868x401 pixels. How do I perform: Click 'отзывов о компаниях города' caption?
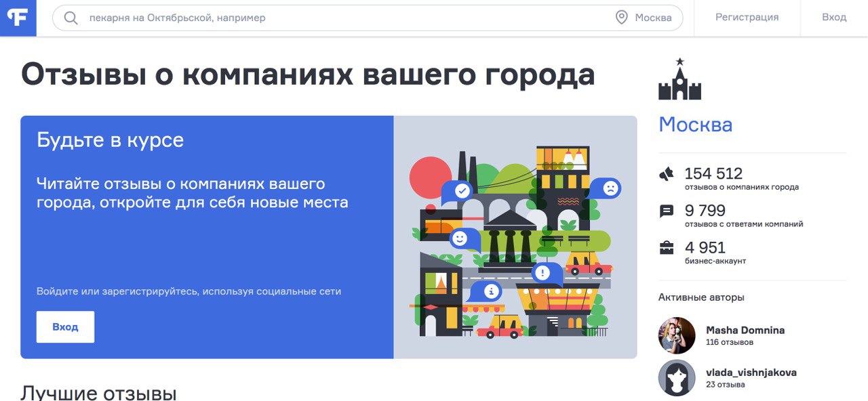pos(742,188)
